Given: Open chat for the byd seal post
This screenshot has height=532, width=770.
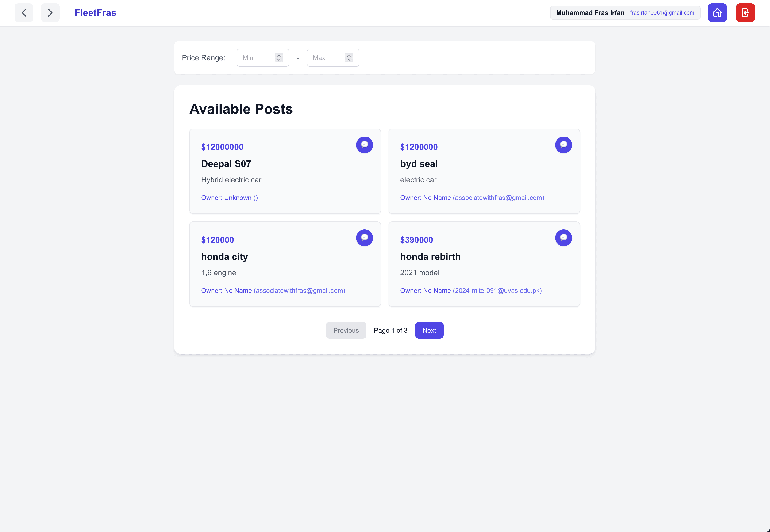Looking at the screenshot, I should coord(563,145).
